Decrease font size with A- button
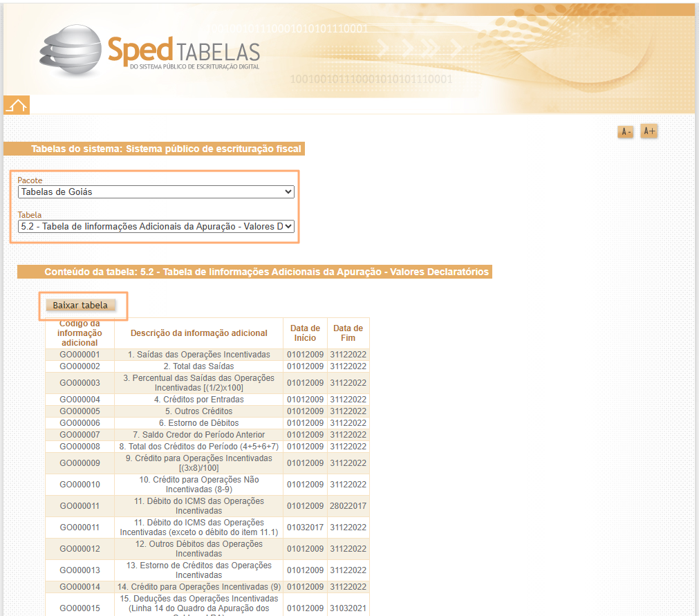The height and width of the screenshot is (616, 699). [x=626, y=131]
